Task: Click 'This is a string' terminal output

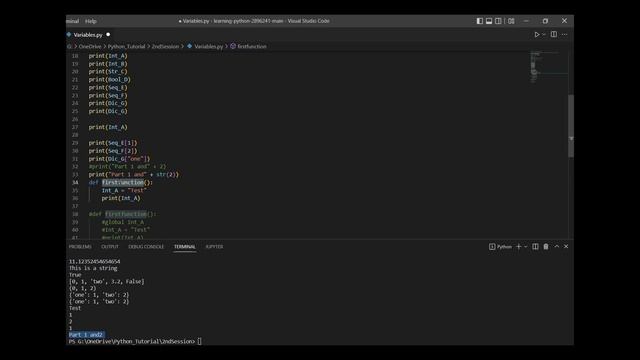Action: (x=93, y=268)
